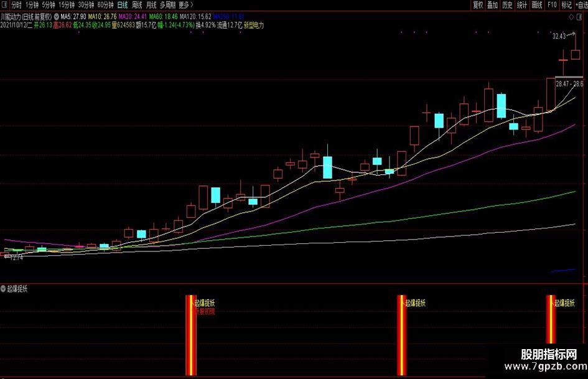Image resolution: width=588 pixels, height=379 pixels.
Task: Click the last 起爆捉妖 signal bar
Action: coord(551,319)
